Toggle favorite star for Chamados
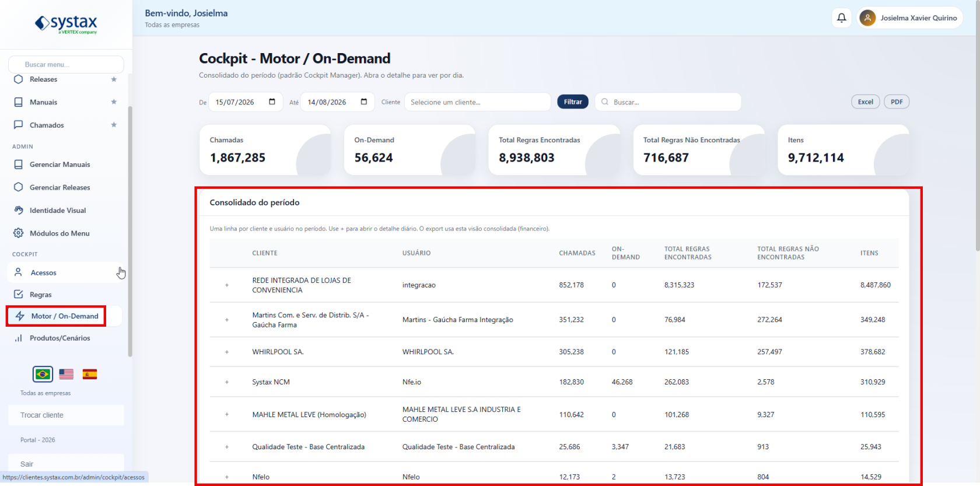The image size is (980, 486). tap(114, 125)
